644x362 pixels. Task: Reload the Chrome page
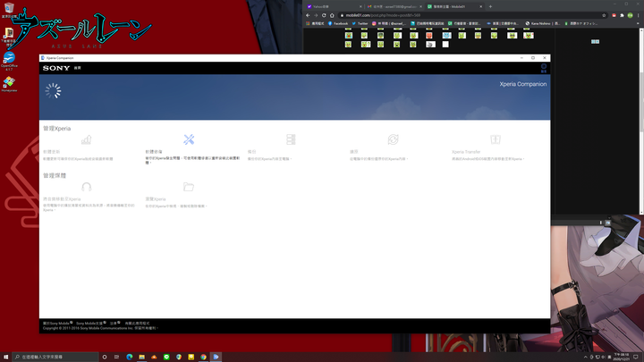[x=324, y=15]
